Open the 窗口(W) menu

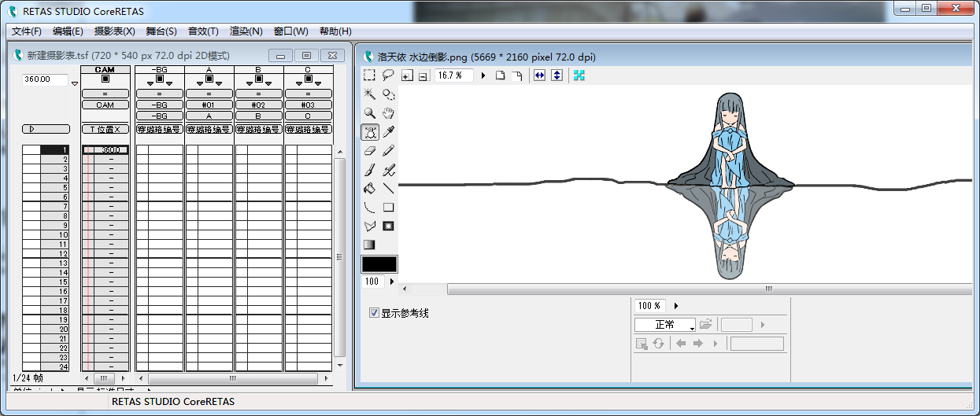coord(290,31)
